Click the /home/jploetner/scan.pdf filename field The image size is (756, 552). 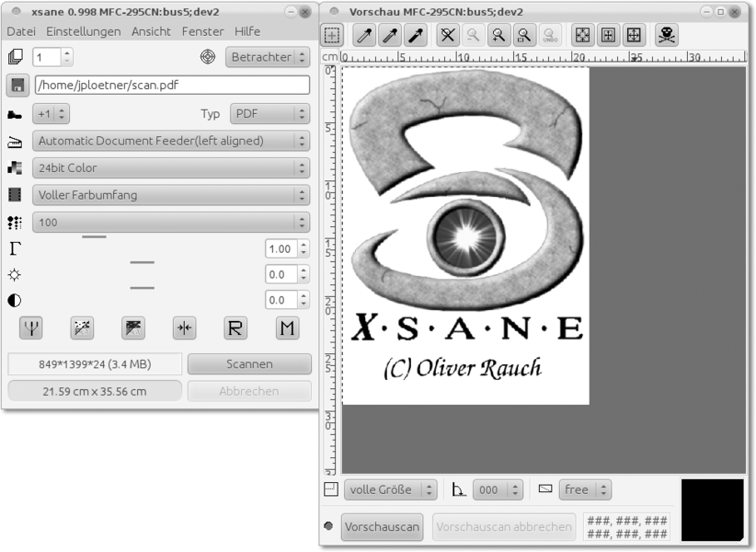coord(172,85)
